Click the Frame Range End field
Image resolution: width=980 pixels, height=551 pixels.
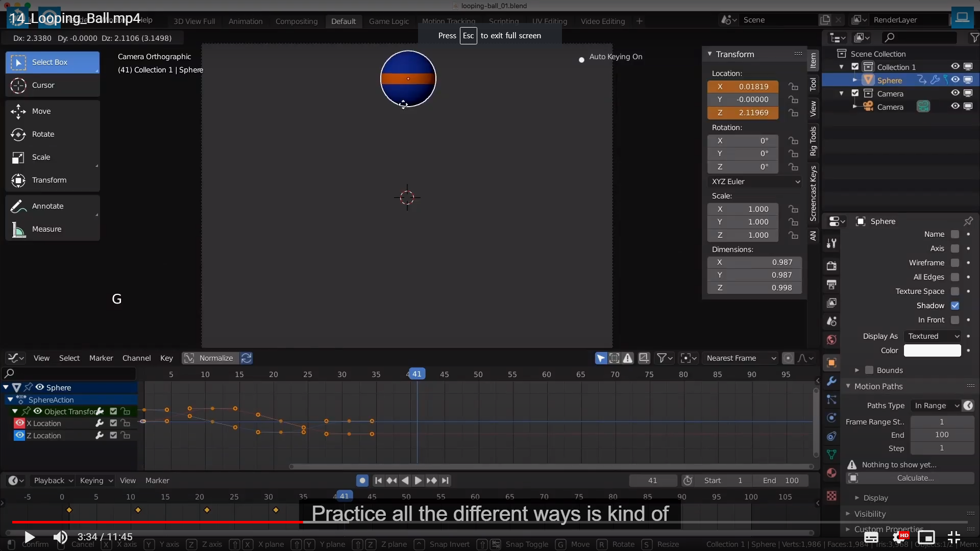[942, 435]
